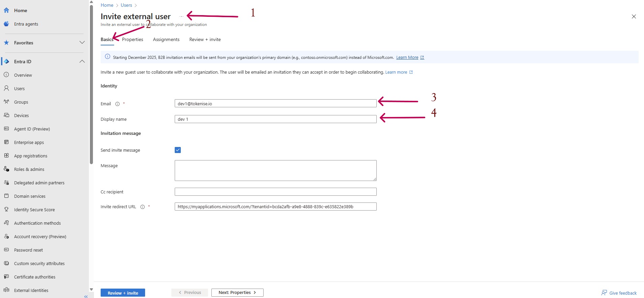Click the Password reset icon
The image size is (644, 298).
(6, 250)
